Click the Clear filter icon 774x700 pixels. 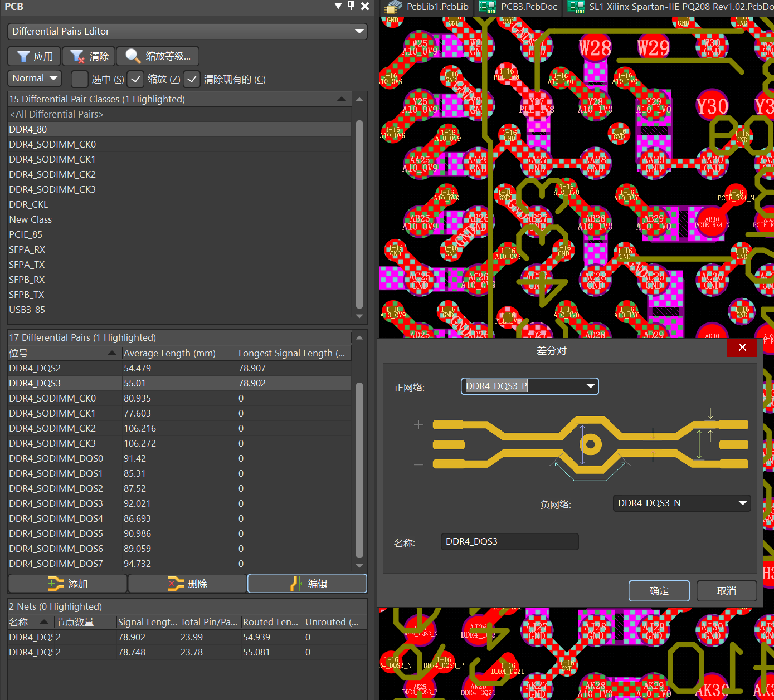(77, 56)
